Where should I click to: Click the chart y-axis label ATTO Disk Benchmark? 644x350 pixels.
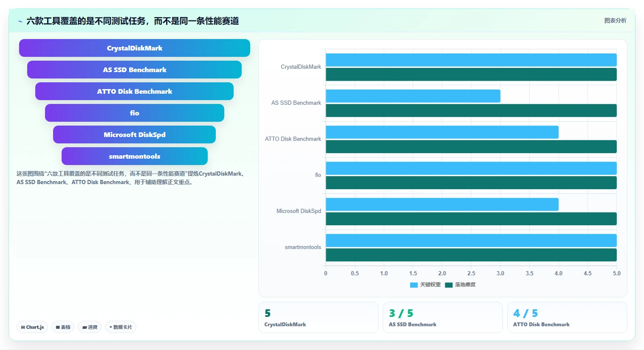(293, 139)
